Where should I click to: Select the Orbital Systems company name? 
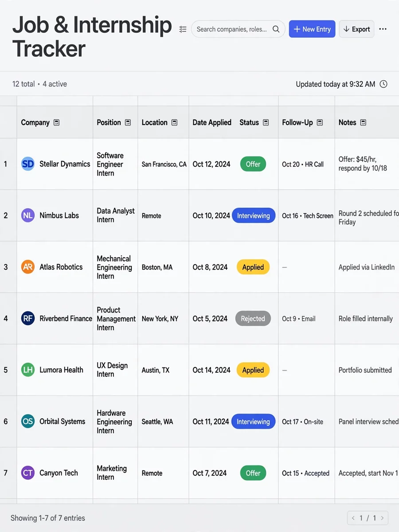point(62,421)
